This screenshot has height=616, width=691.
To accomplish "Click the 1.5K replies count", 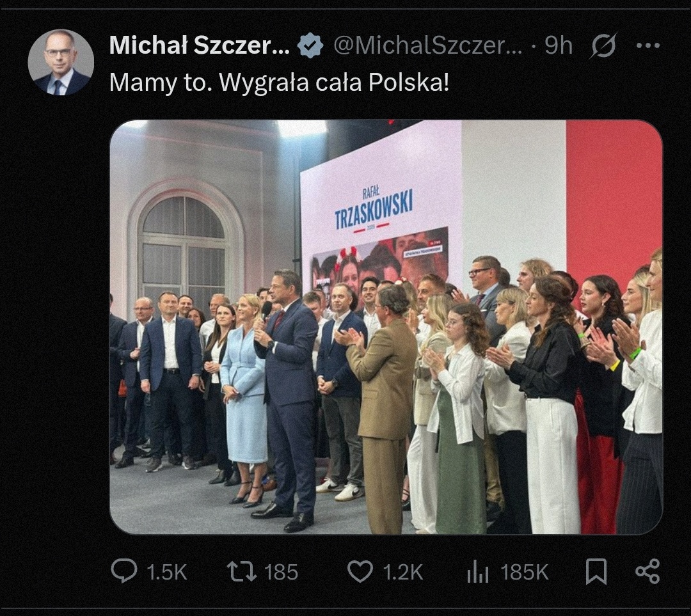I will coord(167,571).
